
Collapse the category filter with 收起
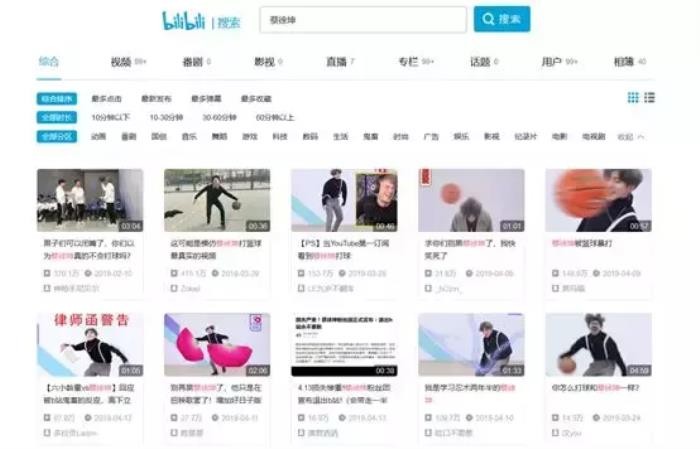[630, 136]
